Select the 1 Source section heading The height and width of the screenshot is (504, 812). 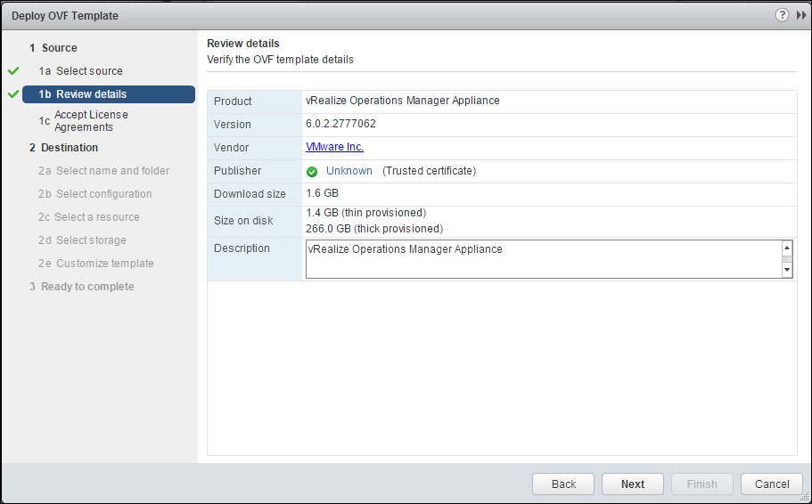click(53, 47)
